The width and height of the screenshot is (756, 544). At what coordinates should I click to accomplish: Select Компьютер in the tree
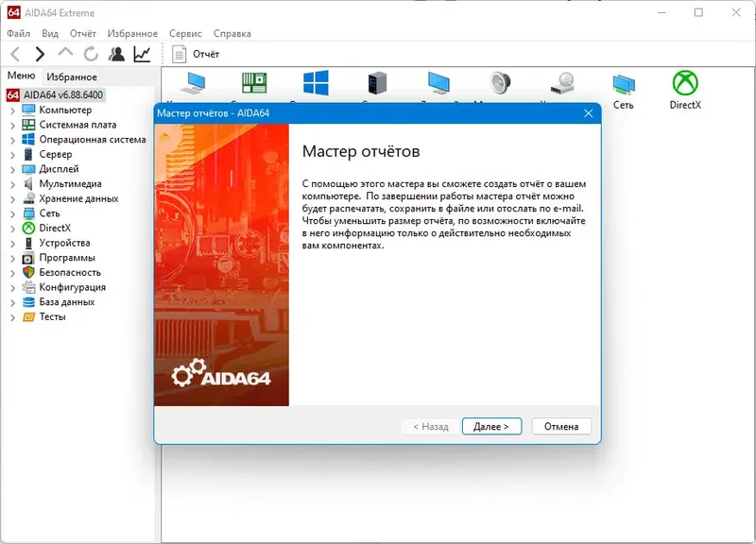click(65, 110)
